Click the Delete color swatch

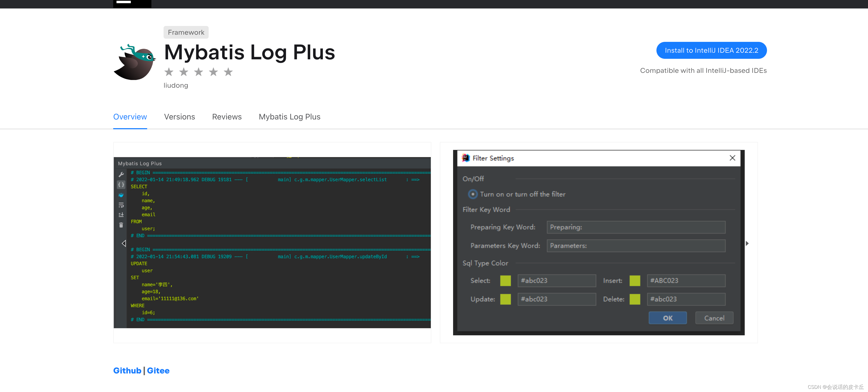[635, 299]
